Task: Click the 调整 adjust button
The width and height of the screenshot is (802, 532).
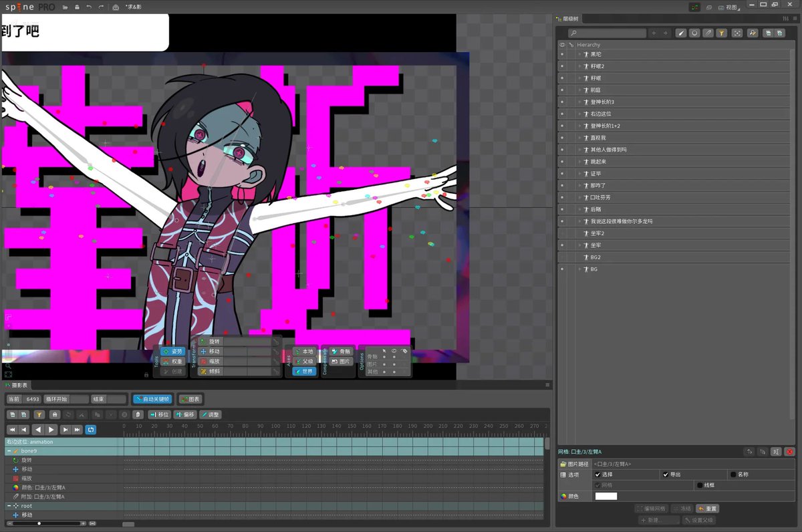Action: click(x=209, y=414)
